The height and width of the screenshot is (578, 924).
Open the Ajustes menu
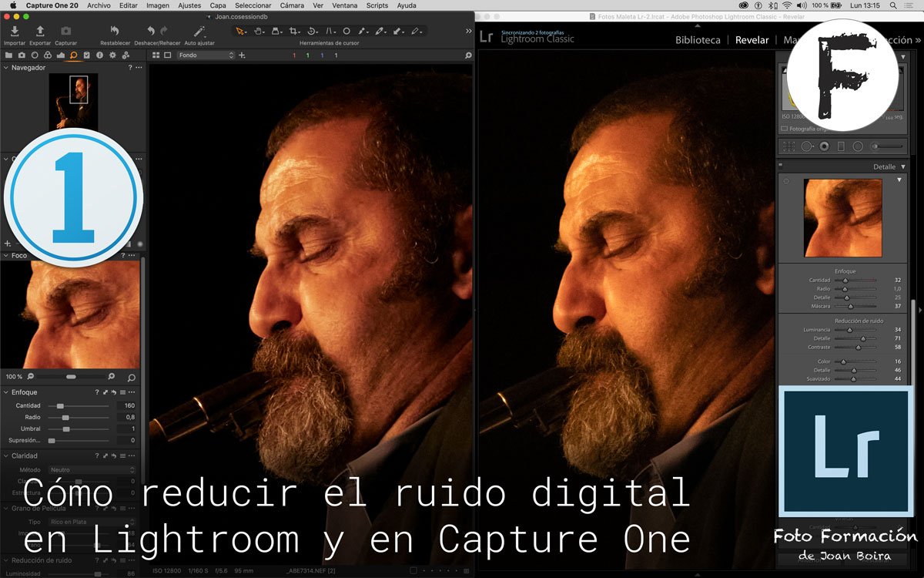point(189,5)
